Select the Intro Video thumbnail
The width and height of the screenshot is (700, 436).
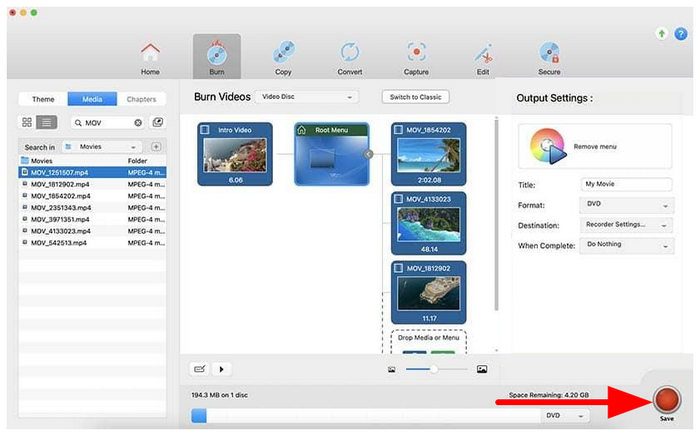235,155
